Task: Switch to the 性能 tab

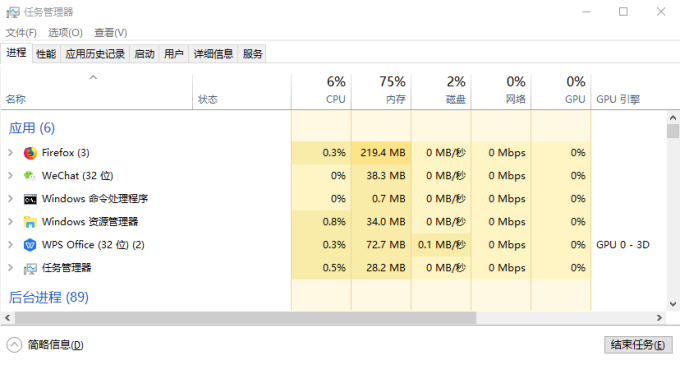Action: [46, 54]
